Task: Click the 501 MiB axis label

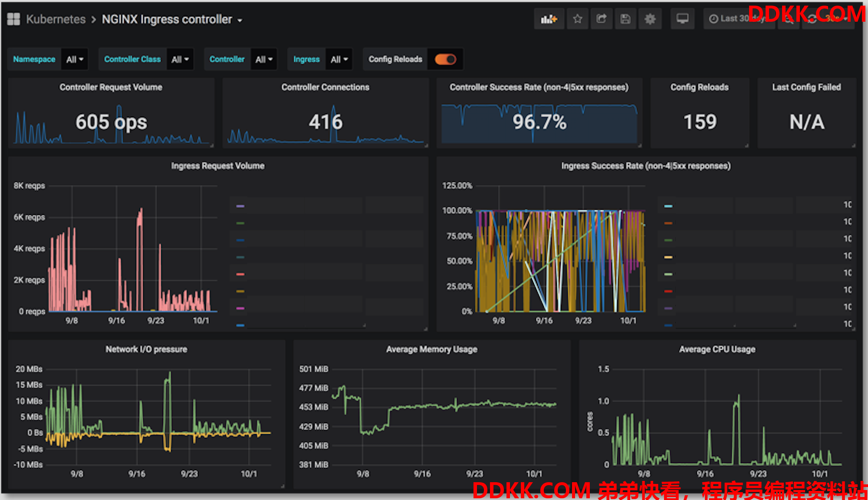Action: coord(314,369)
